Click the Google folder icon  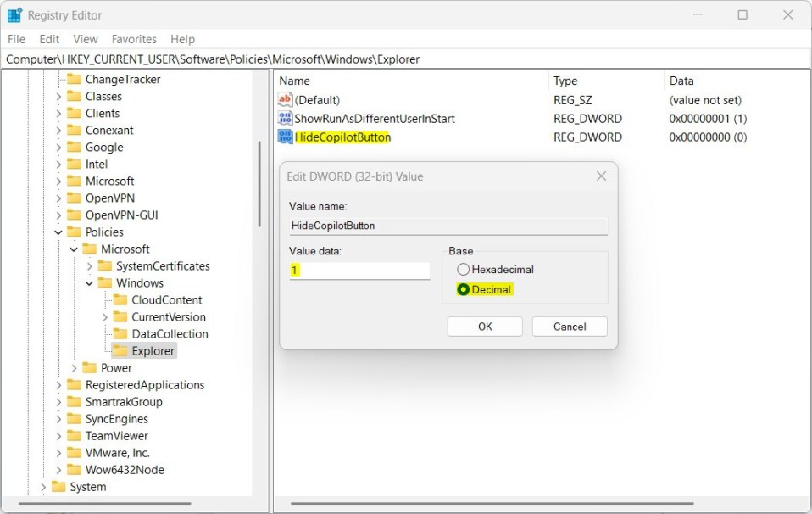coord(74,147)
